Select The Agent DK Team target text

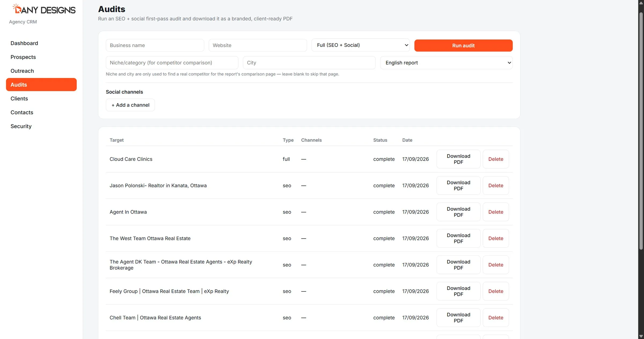pyautogui.click(x=181, y=265)
